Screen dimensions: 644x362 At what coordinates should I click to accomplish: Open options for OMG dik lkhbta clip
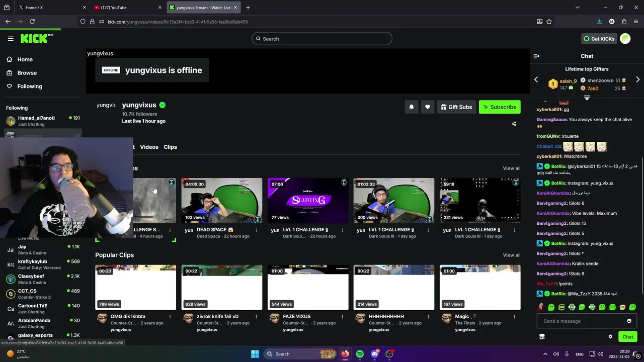click(170, 317)
